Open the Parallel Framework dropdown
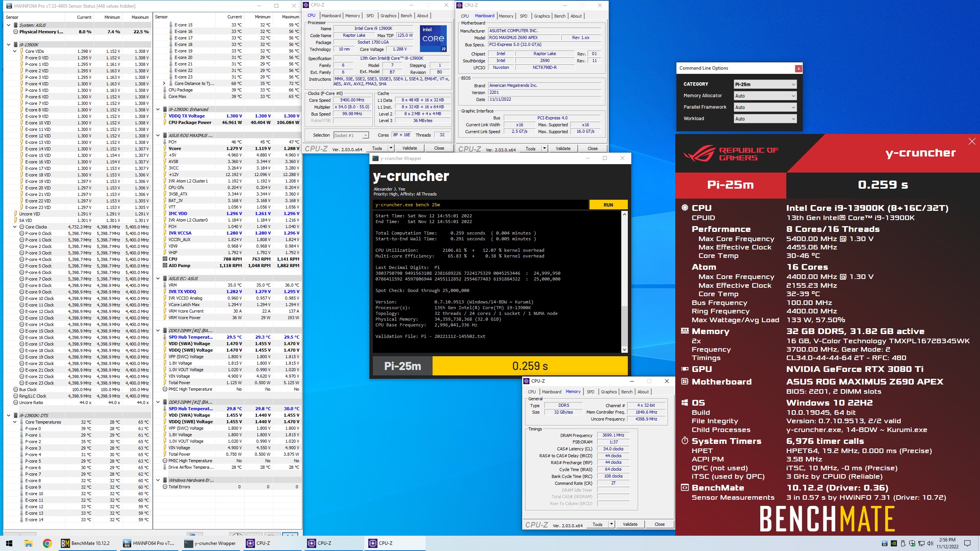 click(765, 107)
